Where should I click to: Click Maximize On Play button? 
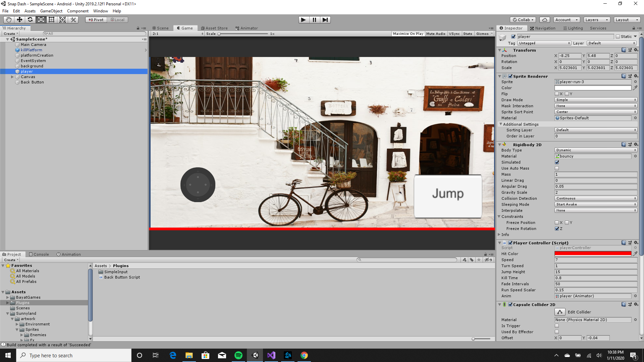(408, 34)
